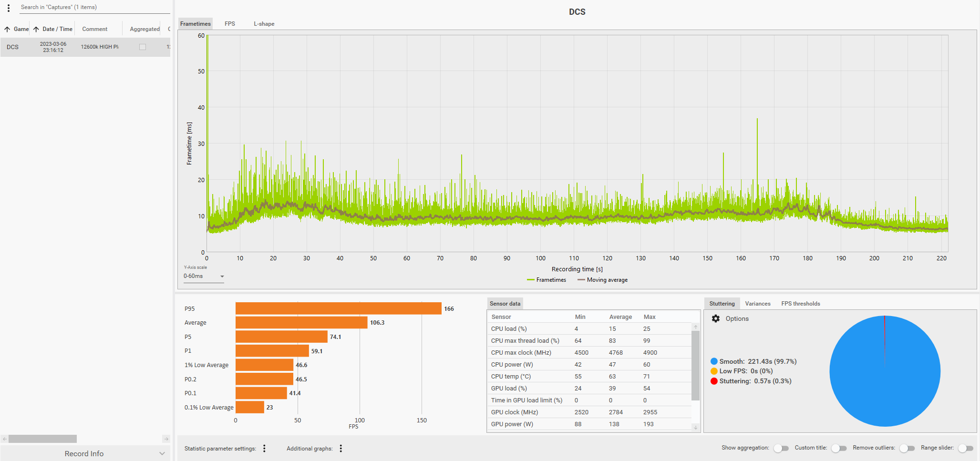This screenshot has width=980, height=461.
Task: Open the Variances tab
Action: click(758, 304)
